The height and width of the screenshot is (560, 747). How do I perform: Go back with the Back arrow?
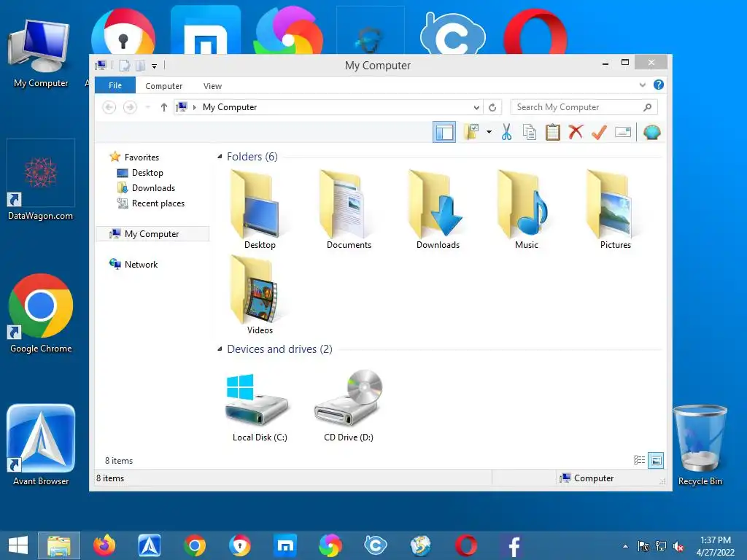tap(109, 107)
